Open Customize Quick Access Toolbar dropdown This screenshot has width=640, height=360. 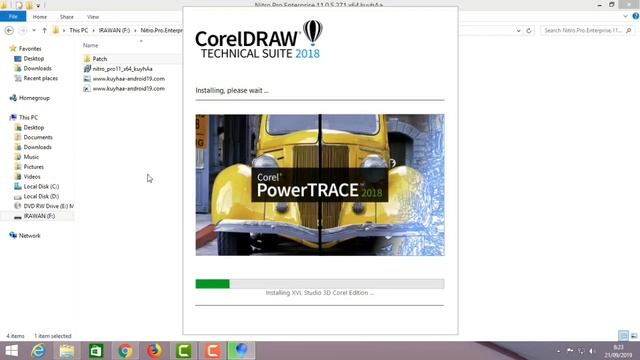(x=38, y=6)
